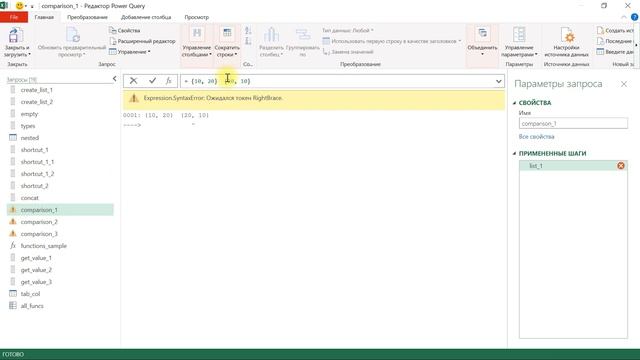Screen dimensions: 640x360
Task: Click the query name field comparison_1
Action: click(x=573, y=123)
